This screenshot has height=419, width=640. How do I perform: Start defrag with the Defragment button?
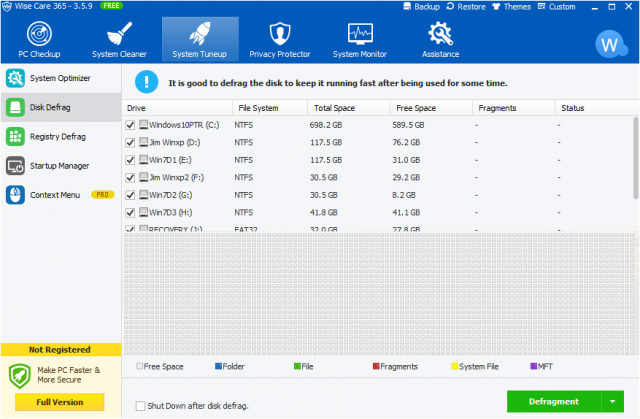[x=554, y=401]
